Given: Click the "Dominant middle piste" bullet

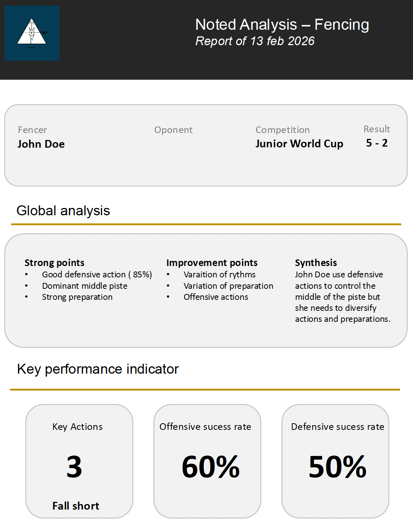Looking at the screenshot, I should tap(85, 286).
